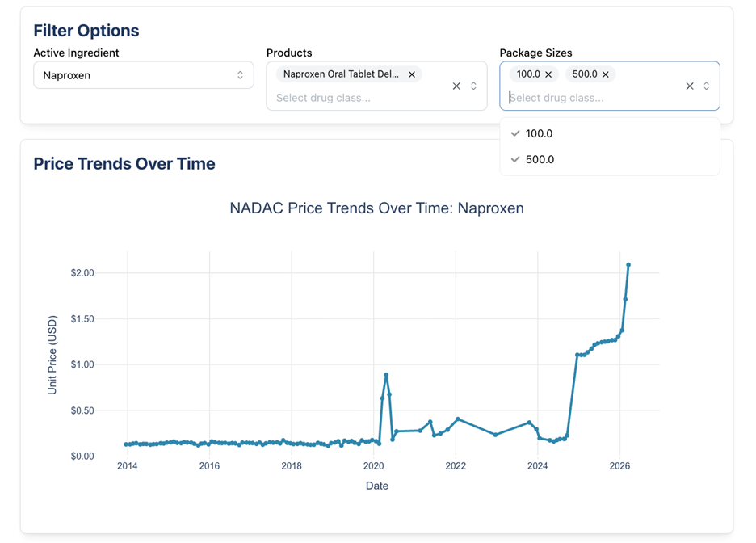Remove the Naproxen Oral Tablet product chip

412,74
